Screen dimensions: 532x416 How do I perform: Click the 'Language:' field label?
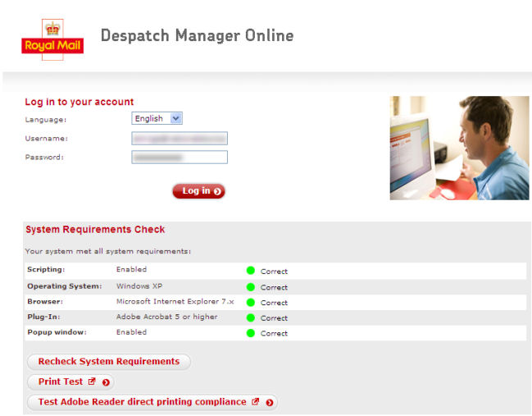coord(46,120)
